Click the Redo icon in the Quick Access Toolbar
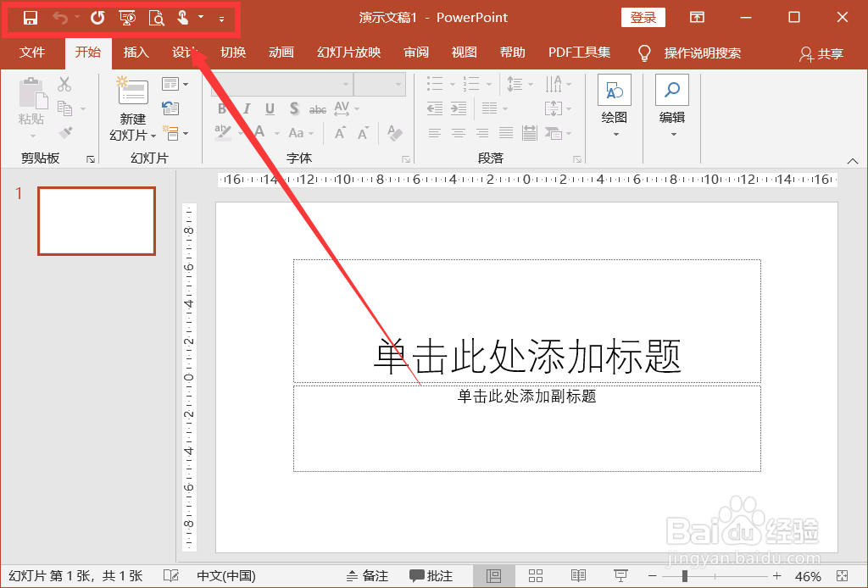The height and width of the screenshot is (588, 868). (97, 18)
